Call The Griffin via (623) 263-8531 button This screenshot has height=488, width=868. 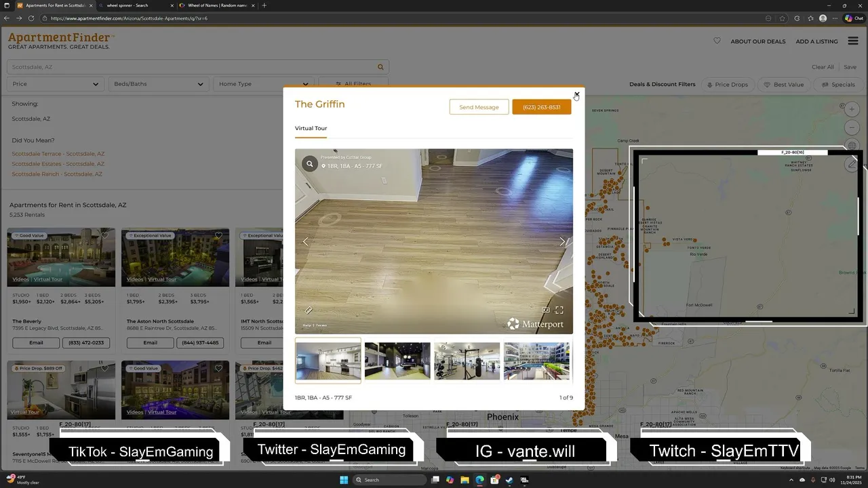[542, 107]
